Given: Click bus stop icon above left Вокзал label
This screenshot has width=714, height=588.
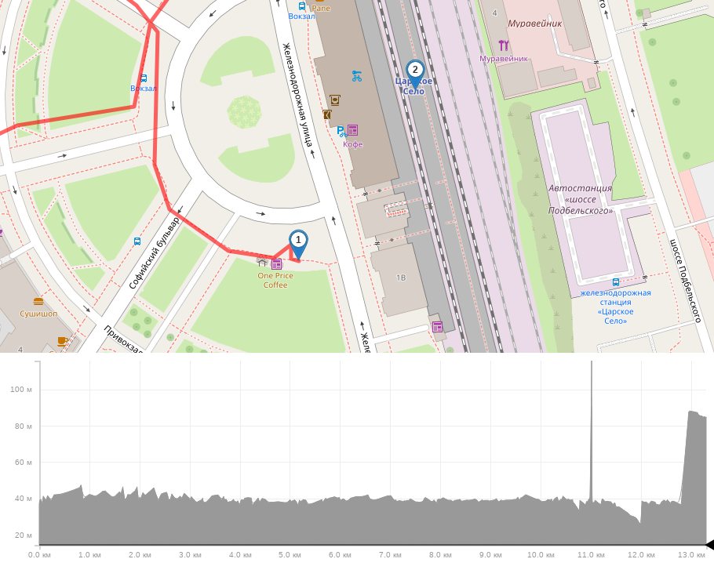Looking at the screenshot, I should pos(143,78).
